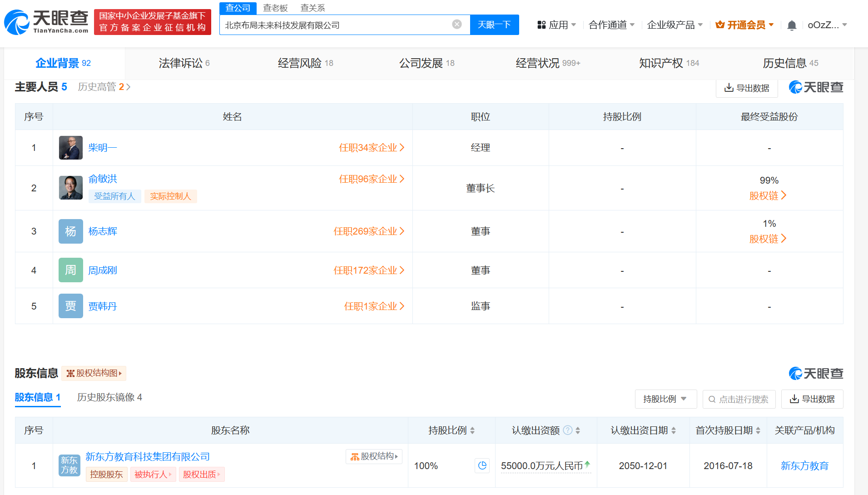
Task: Expand the 被执行人 risk tag
Action: [153, 475]
